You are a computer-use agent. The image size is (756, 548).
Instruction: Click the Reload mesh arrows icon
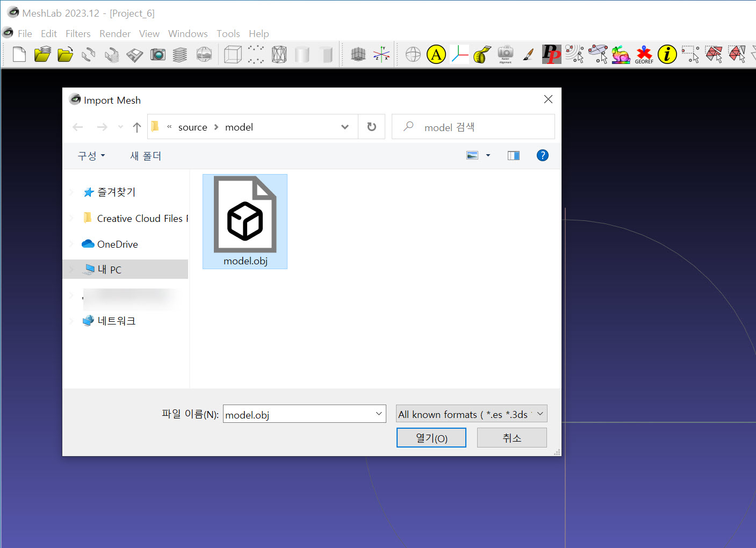click(89, 54)
